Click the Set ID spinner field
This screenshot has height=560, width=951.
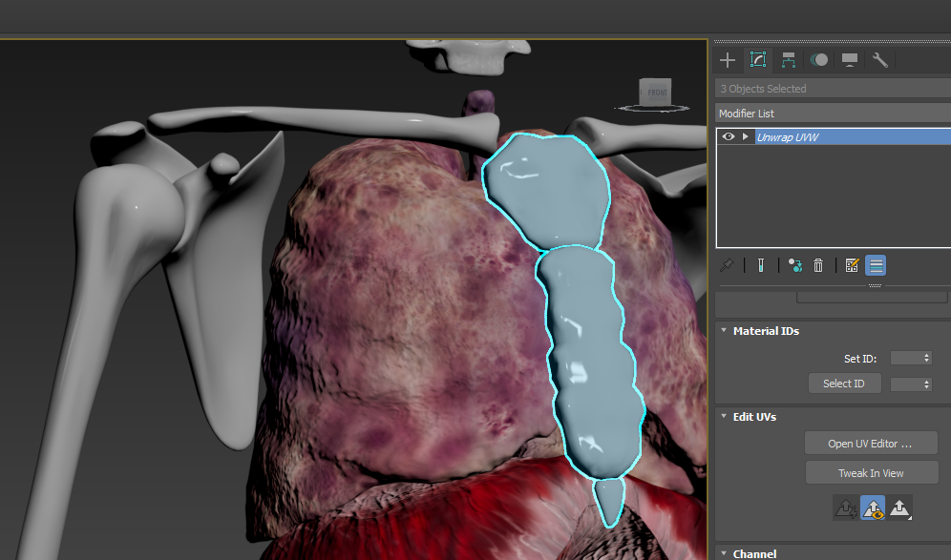pos(910,358)
